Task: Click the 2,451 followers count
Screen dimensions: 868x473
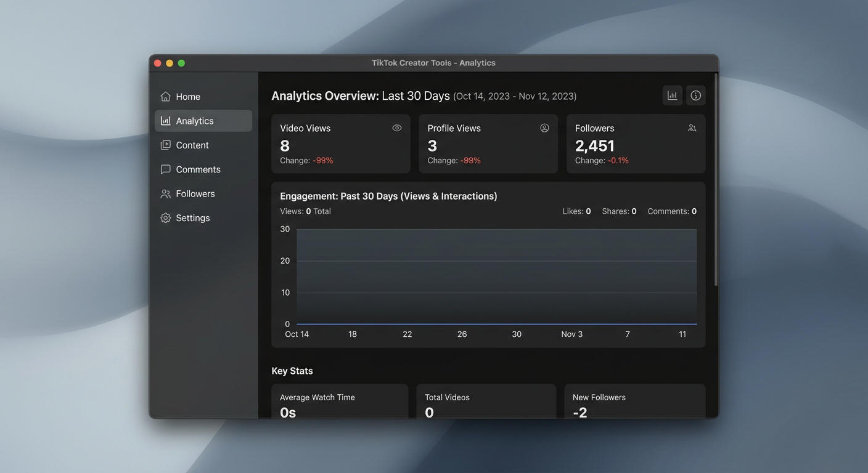Action: 594,146
